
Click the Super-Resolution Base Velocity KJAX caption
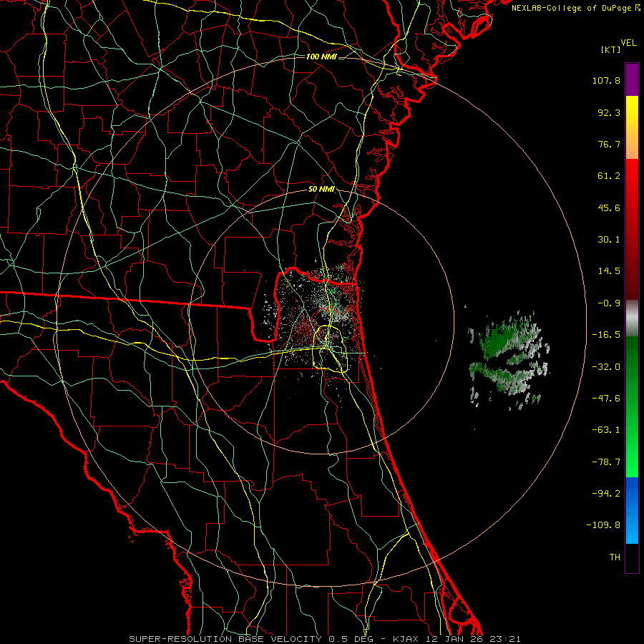tap(325, 639)
